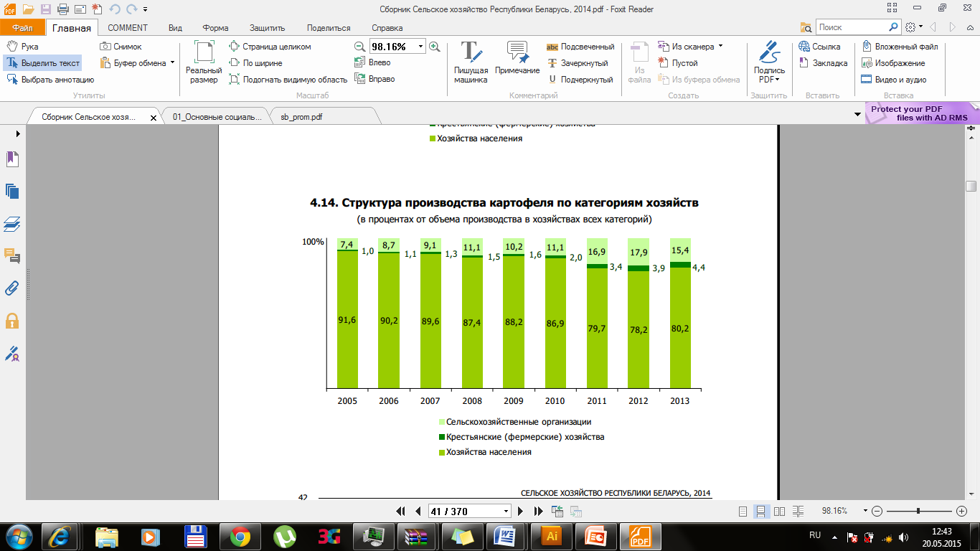
Task: Take a Снимок snapshot
Action: tap(121, 47)
